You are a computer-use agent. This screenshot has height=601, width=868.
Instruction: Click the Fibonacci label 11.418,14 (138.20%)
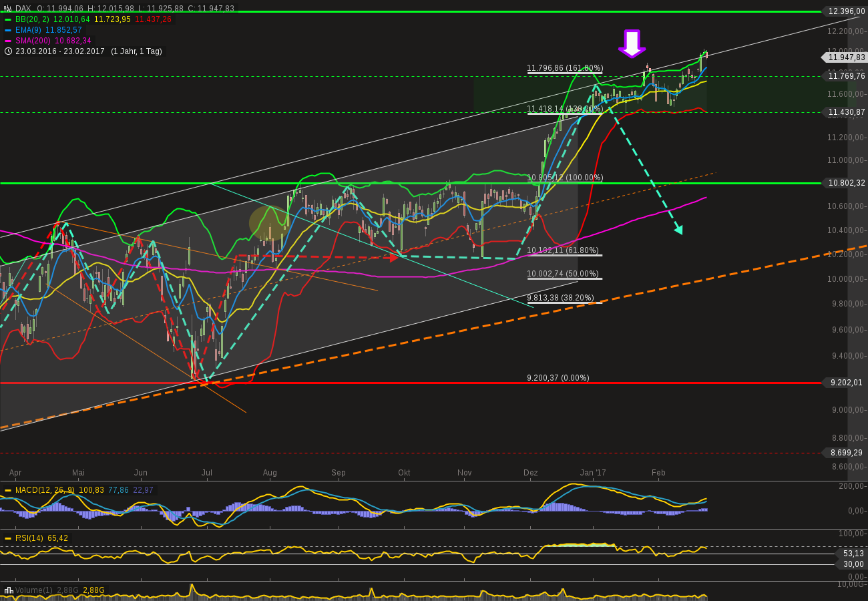coord(565,109)
